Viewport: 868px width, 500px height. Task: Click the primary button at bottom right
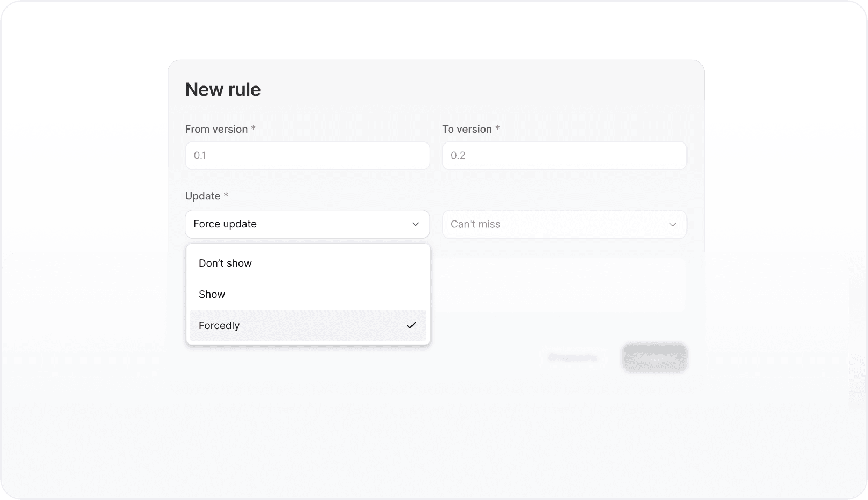pos(654,357)
